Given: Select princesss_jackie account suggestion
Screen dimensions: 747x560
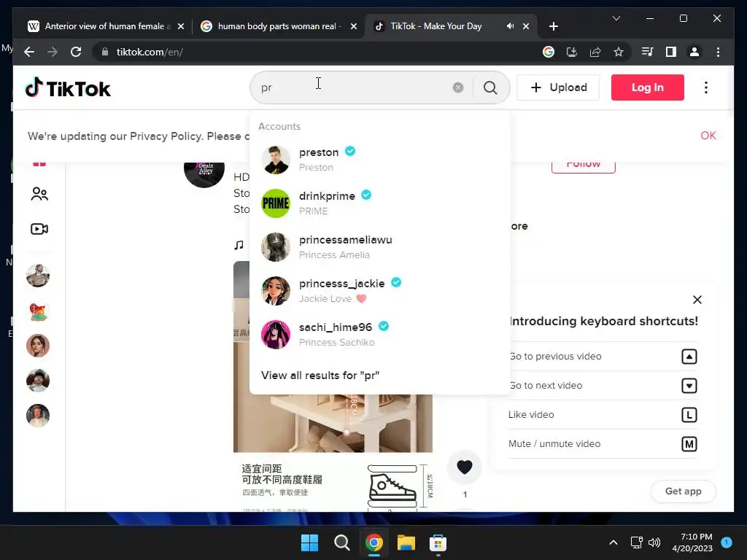Looking at the screenshot, I should pyautogui.click(x=379, y=290).
